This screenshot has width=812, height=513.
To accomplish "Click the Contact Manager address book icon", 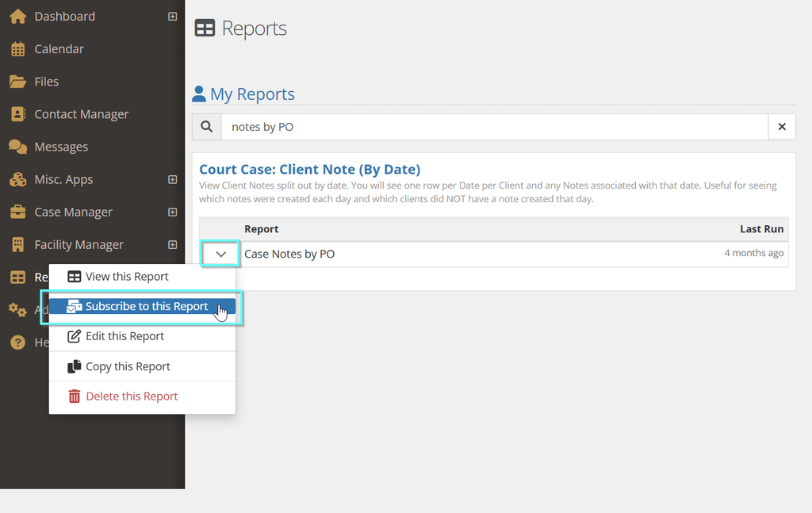I will [x=17, y=114].
